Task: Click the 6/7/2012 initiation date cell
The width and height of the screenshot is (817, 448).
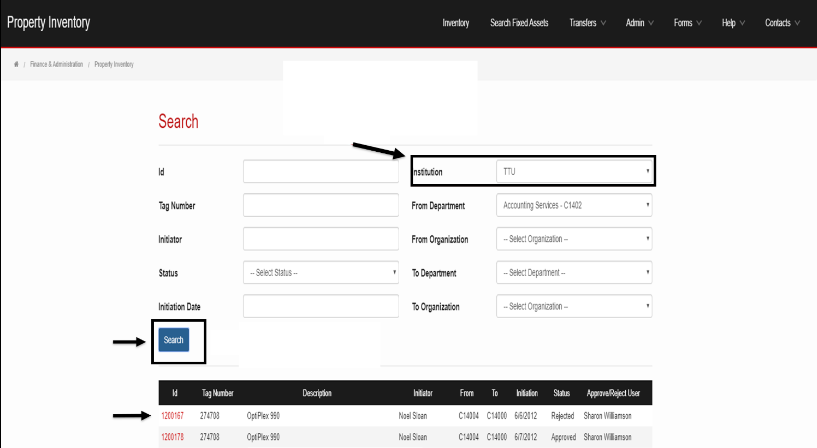Action: [x=525, y=437]
